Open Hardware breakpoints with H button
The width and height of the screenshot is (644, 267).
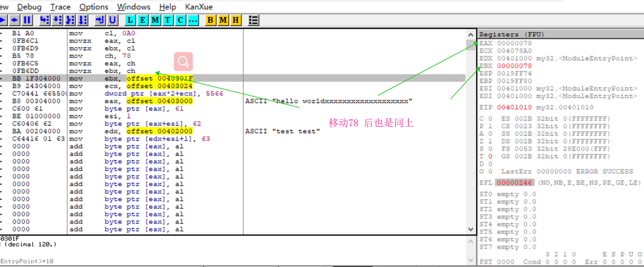236,20
